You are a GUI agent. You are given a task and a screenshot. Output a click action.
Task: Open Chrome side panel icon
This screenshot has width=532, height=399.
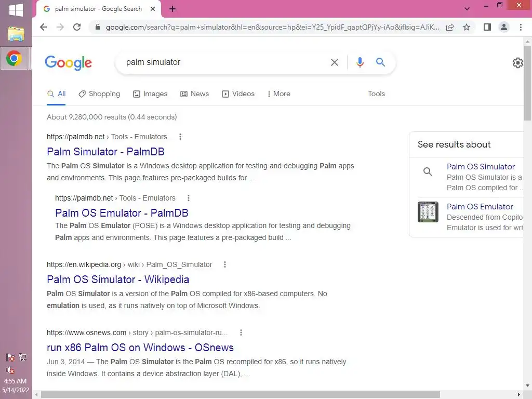[487, 27]
